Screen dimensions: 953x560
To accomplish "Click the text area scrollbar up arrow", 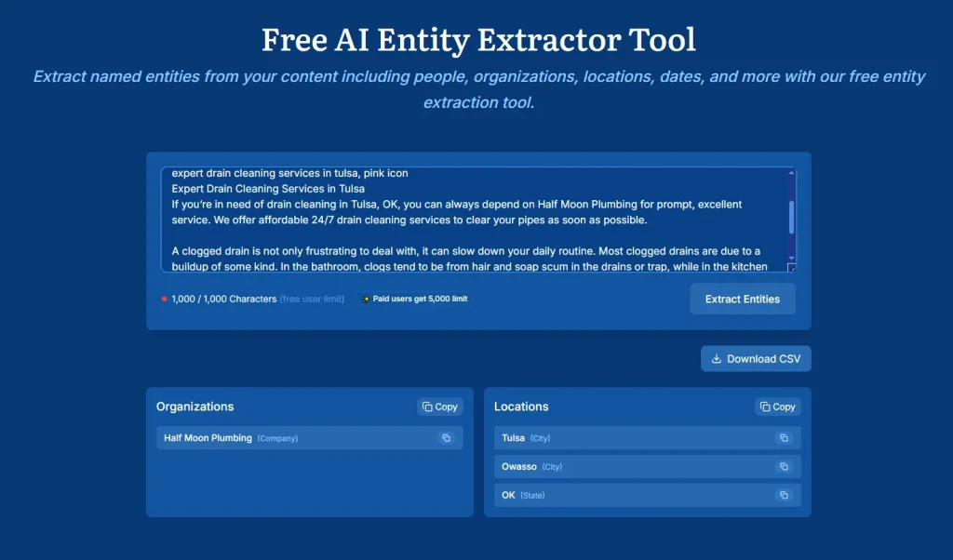I will (792, 173).
